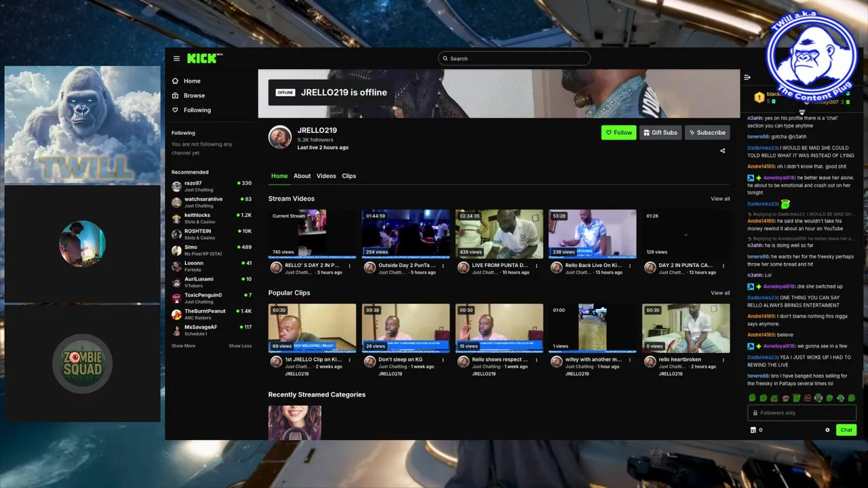
Task: Open the ROSHTEIN recommended channel
Action: pyautogui.click(x=211, y=234)
